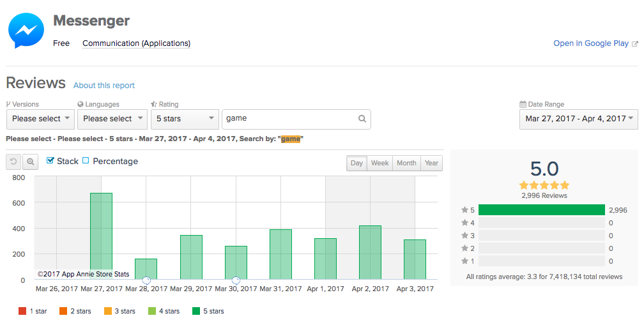Click the Apr 1, 2017 bar in chart

pyautogui.click(x=325, y=259)
